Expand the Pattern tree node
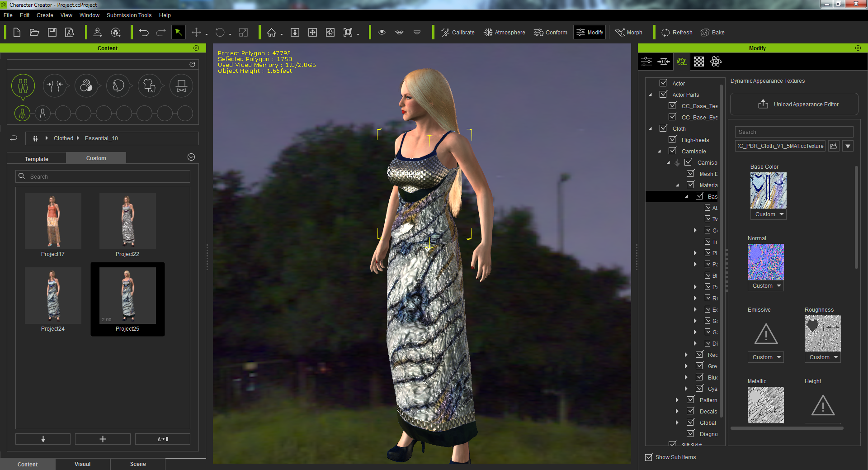Viewport: 868px width, 470px height. [677, 400]
